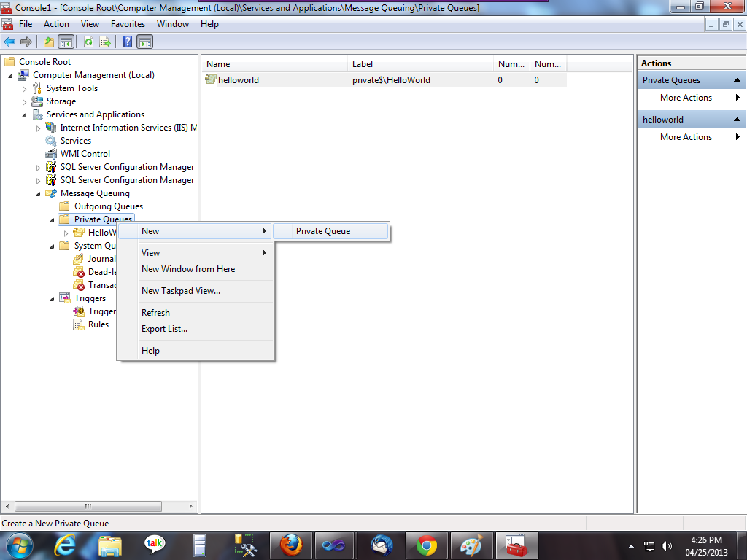Screen dimensions: 747x560
Task: Toggle the Show/Hide Action Pane icon
Action: pyautogui.click(x=144, y=42)
